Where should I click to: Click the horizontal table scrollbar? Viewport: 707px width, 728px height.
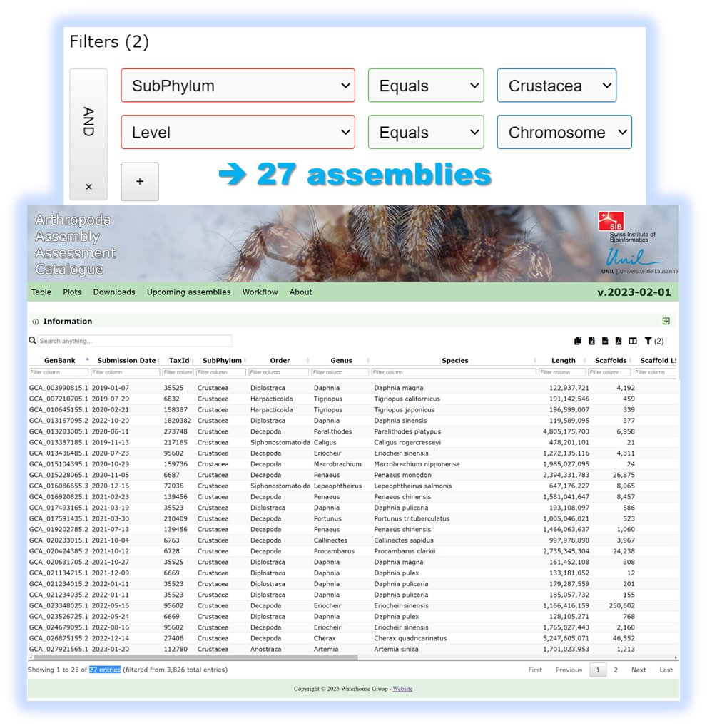pos(195,657)
